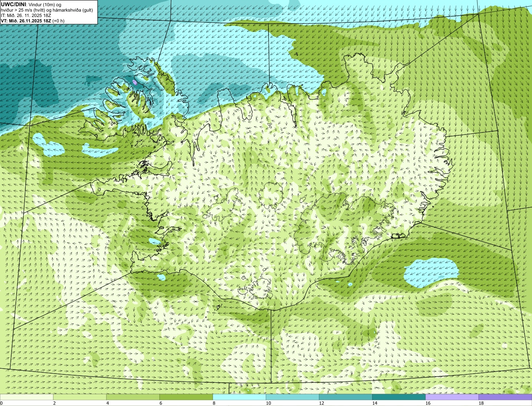Click the title line 'UWC/DINI: Vindur (10m) og'
The image size is (532, 406).
pyautogui.click(x=31, y=4)
